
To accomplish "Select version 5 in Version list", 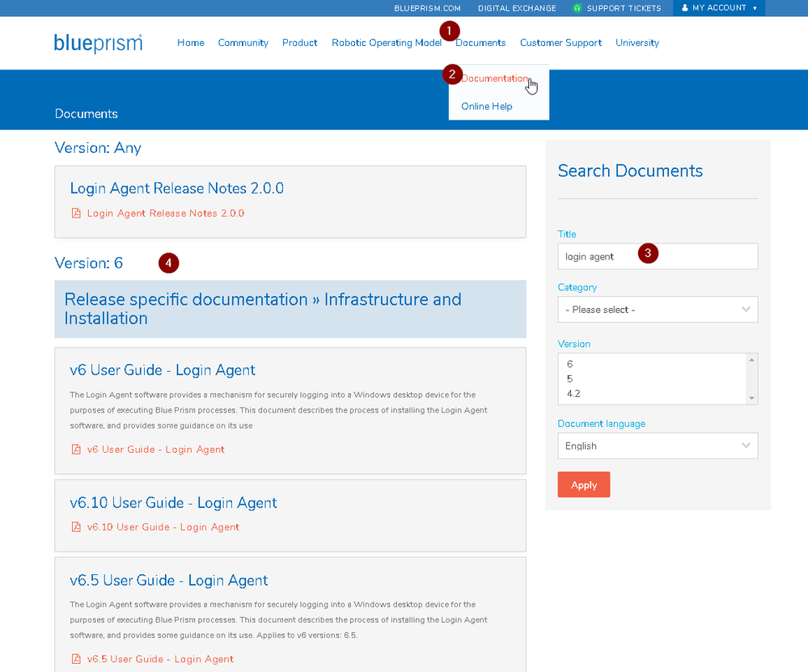I will click(570, 378).
